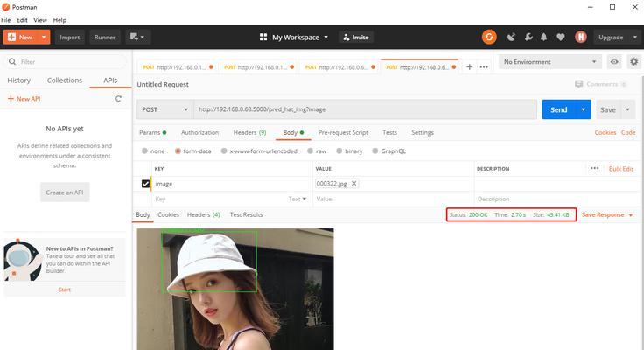
Task: Open the table columns ellipsis menu
Action: pos(594,168)
